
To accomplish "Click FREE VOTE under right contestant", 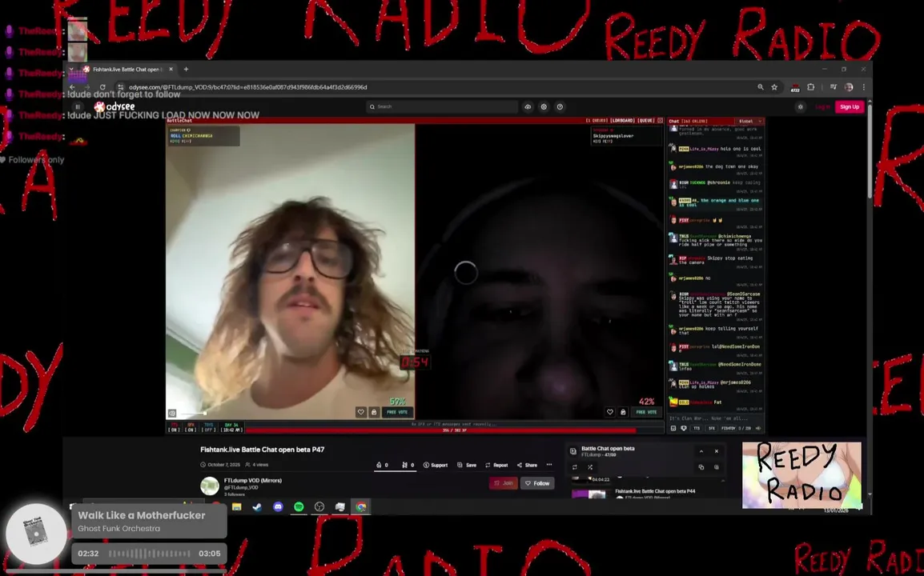I will point(646,412).
